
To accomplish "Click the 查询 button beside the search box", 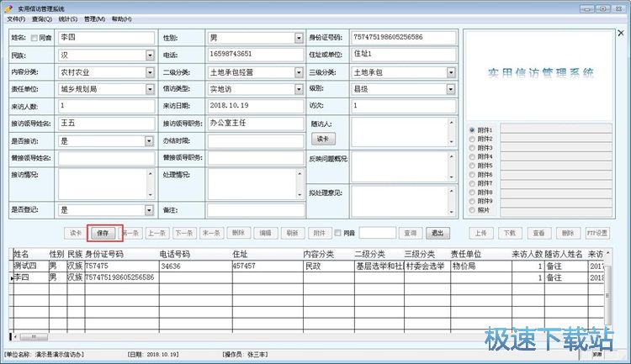I will pos(411,233).
